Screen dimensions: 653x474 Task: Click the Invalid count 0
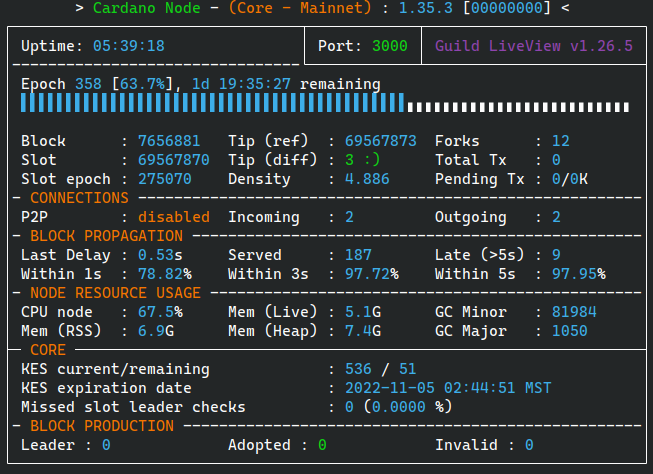coord(529,445)
